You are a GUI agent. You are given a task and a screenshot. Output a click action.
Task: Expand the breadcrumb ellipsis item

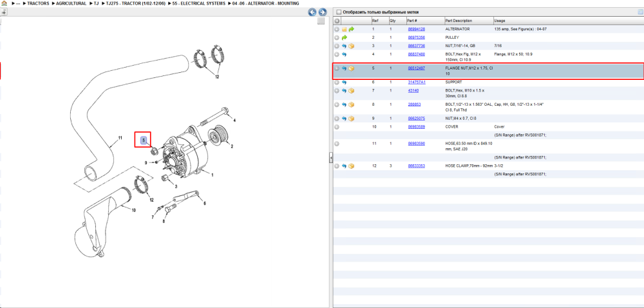click(x=17, y=3)
